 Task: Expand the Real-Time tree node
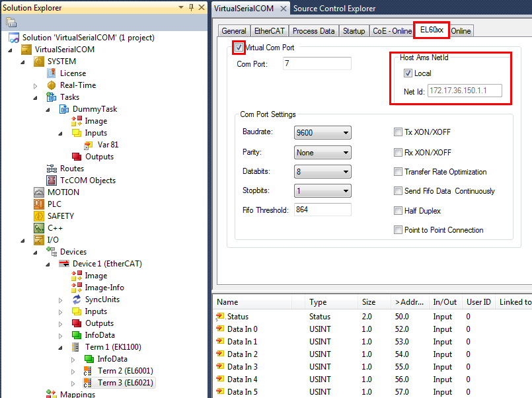point(35,86)
